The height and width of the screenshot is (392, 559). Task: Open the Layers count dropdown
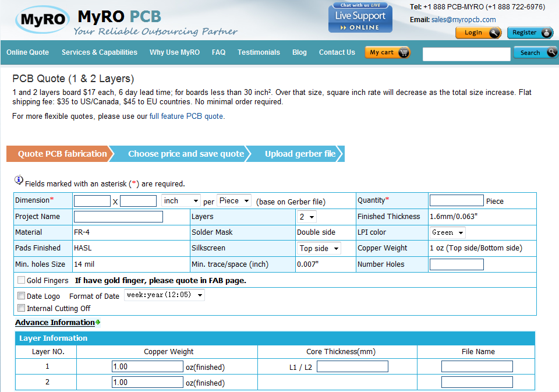[x=307, y=217]
